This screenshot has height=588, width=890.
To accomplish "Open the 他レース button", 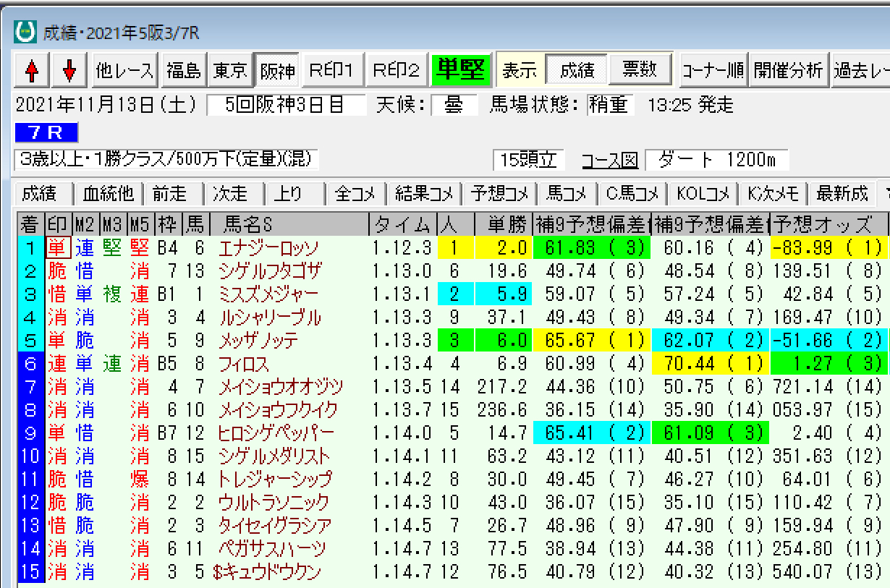I will (125, 70).
